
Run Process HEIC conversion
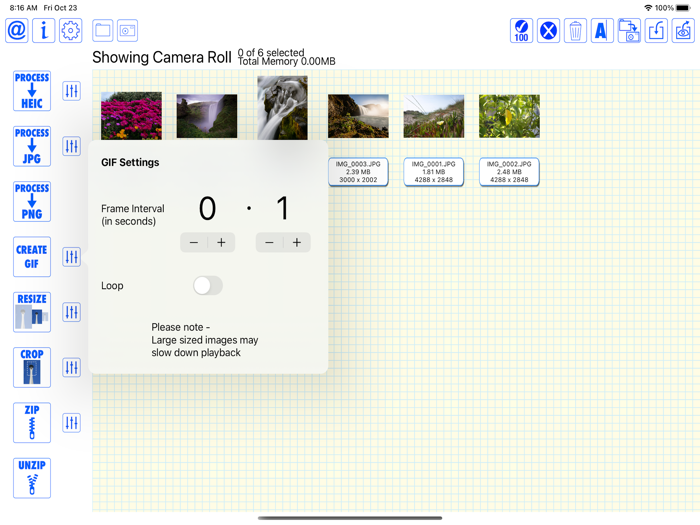pyautogui.click(x=32, y=91)
